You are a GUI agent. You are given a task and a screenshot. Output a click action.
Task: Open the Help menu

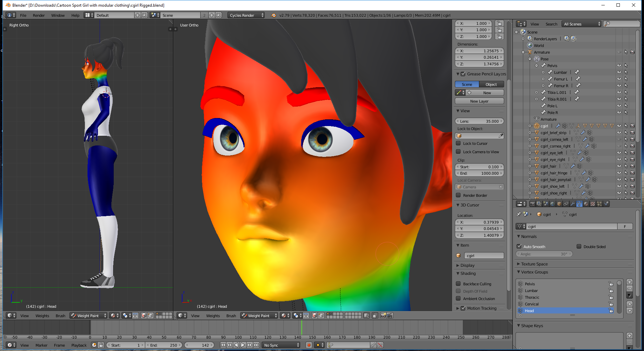tap(75, 15)
